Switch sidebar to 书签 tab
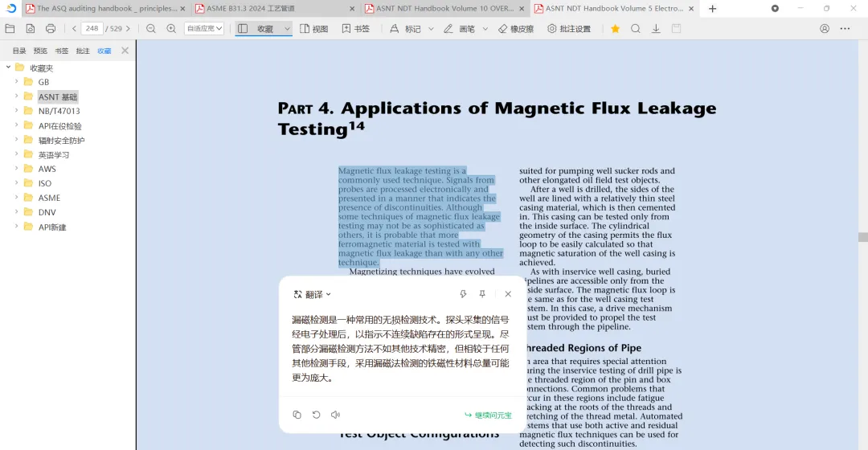This screenshot has height=450, width=868. point(61,51)
